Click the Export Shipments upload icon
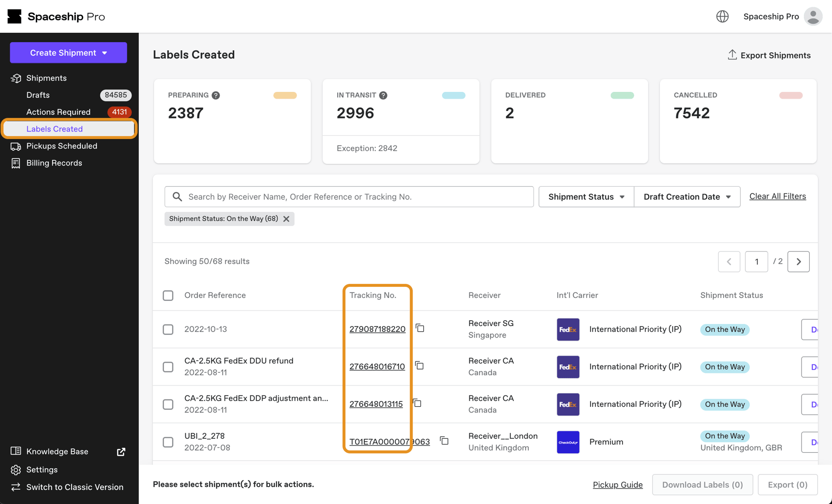Image resolution: width=832 pixels, height=504 pixels. (x=732, y=55)
